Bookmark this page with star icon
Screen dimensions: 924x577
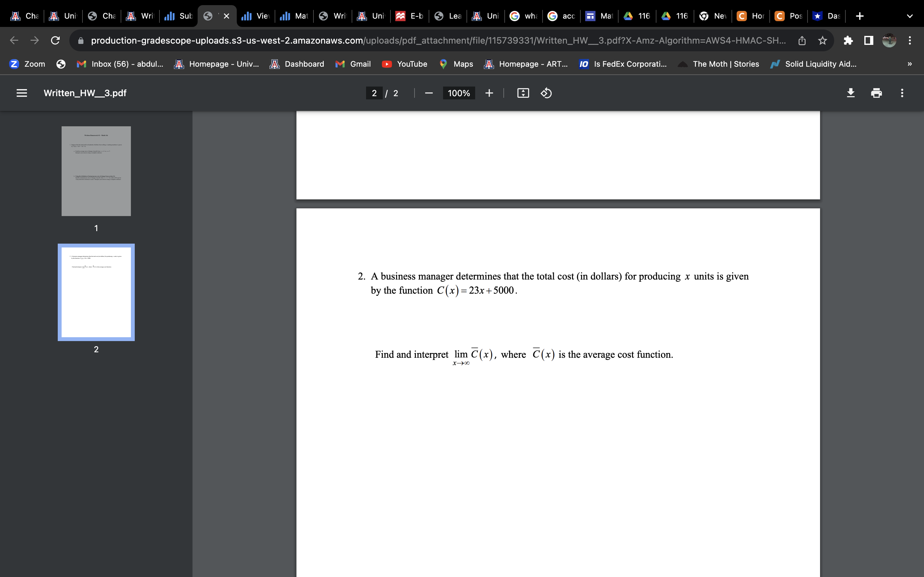tap(822, 40)
